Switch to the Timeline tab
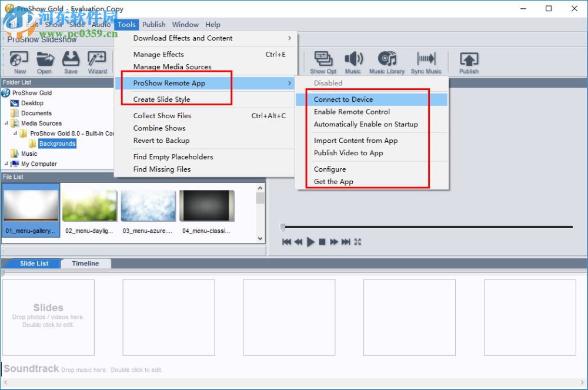 click(x=85, y=264)
